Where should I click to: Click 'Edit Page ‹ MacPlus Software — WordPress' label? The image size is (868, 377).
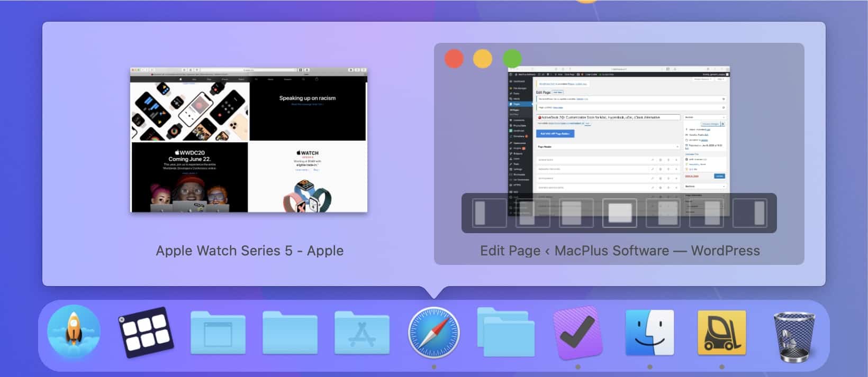click(x=620, y=251)
